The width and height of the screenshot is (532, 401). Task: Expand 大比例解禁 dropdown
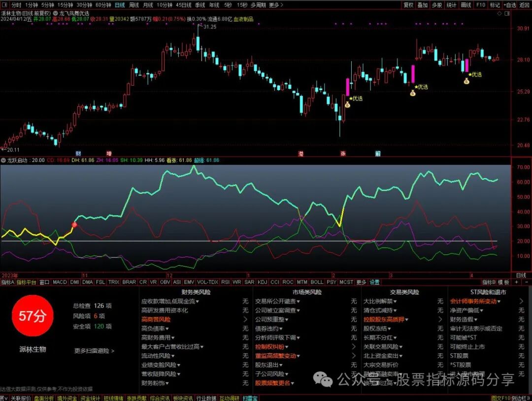tap(395, 301)
